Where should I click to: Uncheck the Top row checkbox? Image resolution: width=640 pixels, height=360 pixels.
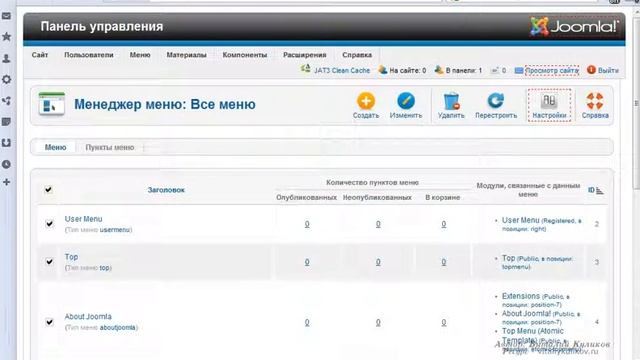pos(49,261)
